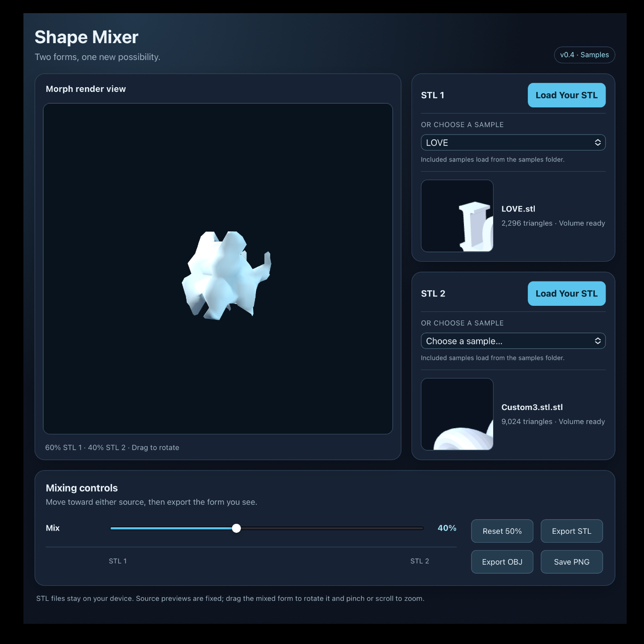Click the morphed shape in render view
This screenshot has width=644, height=644.
pos(226,275)
